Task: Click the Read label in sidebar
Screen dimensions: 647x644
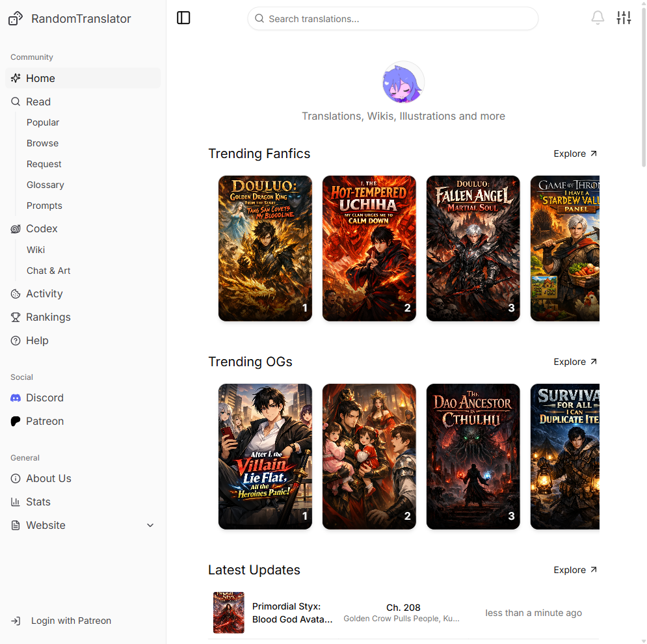Action: pos(38,101)
